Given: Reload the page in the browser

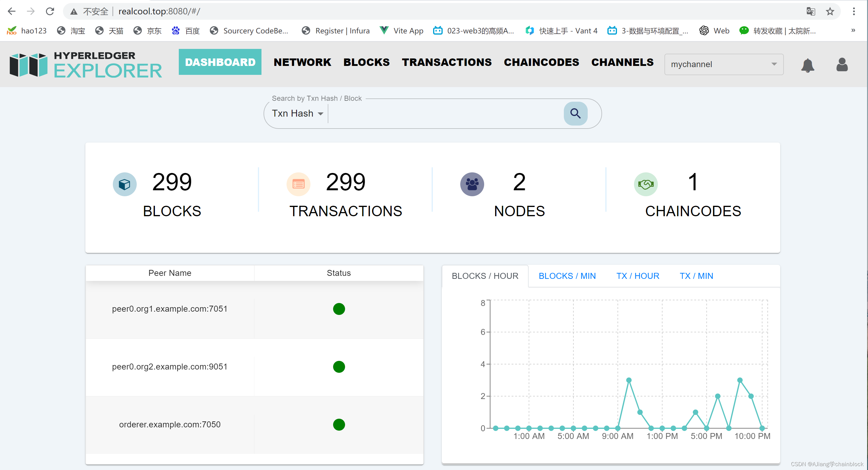Looking at the screenshot, I should (50, 11).
